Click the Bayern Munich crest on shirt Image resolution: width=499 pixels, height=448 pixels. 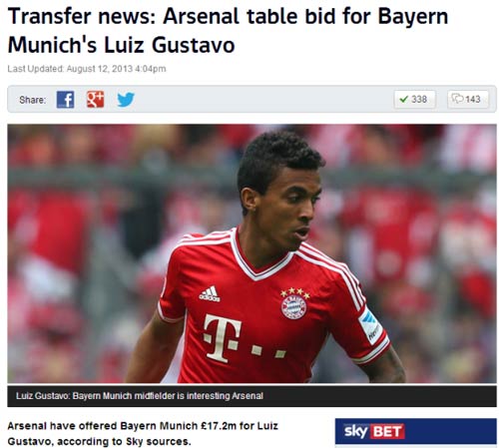293,304
